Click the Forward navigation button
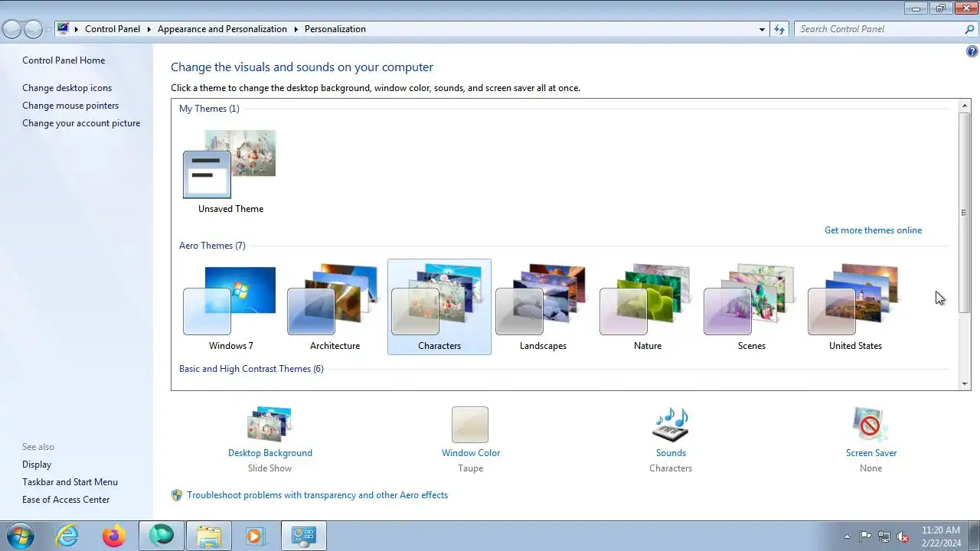Viewport: 980px width, 551px height. pos(33,29)
